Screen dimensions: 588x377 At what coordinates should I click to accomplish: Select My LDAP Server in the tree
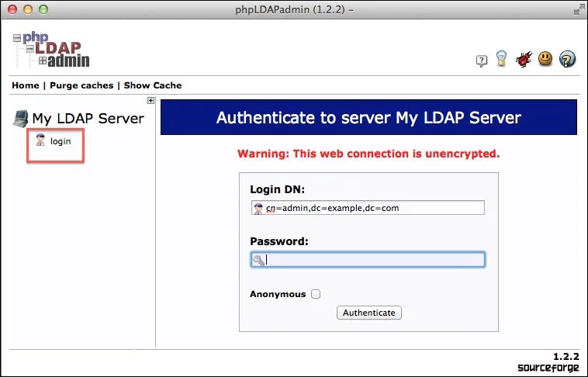pyautogui.click(x=88, y=119)
